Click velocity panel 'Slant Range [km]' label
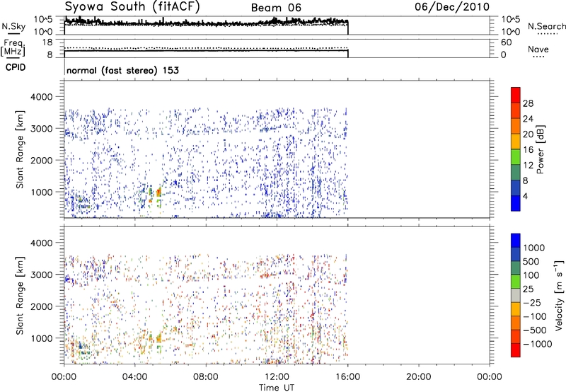Image resolution: width=566 pixels, height=392 pixels. (x=20, y=296)
